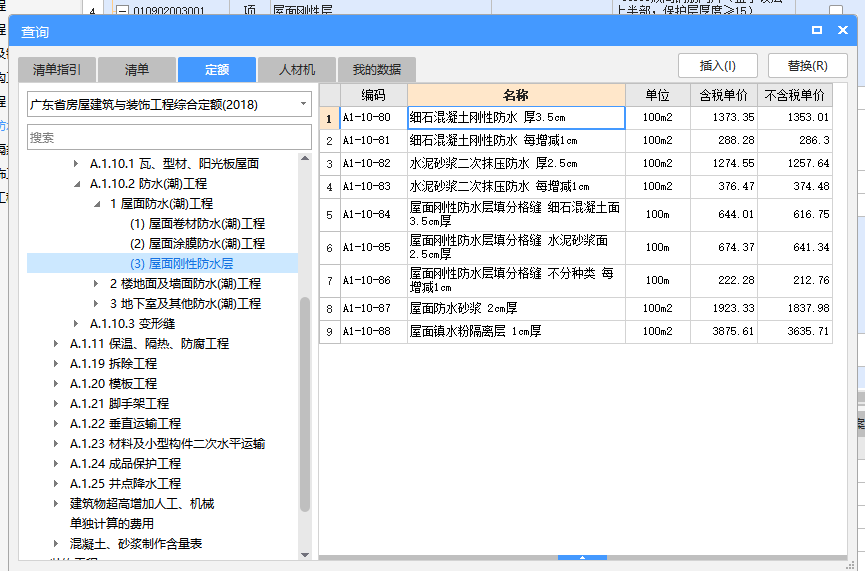Click price cell 3635.71
The height and width of the screenshot is (571, 865).
click(795, 332)
